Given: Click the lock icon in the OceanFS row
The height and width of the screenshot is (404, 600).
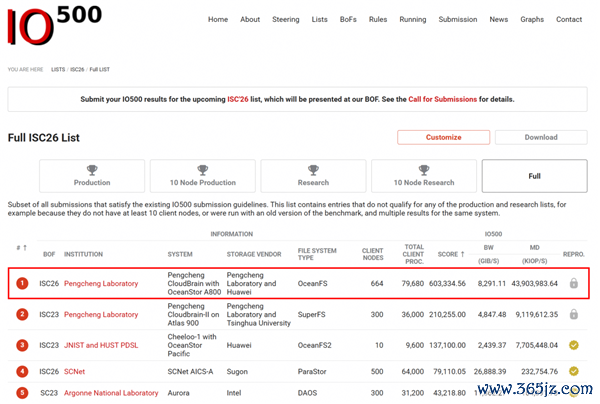Looking at the screenshot, I should [x=574, y=283].
